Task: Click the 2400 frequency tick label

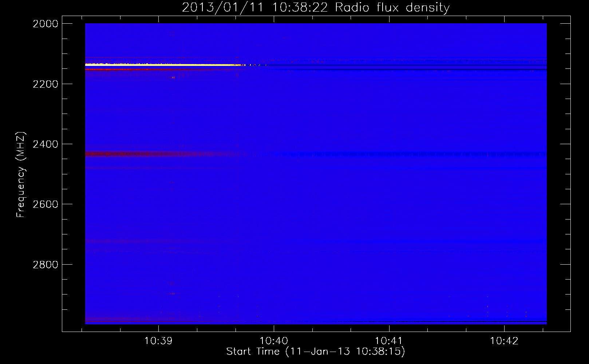Action: pos(46,144)
